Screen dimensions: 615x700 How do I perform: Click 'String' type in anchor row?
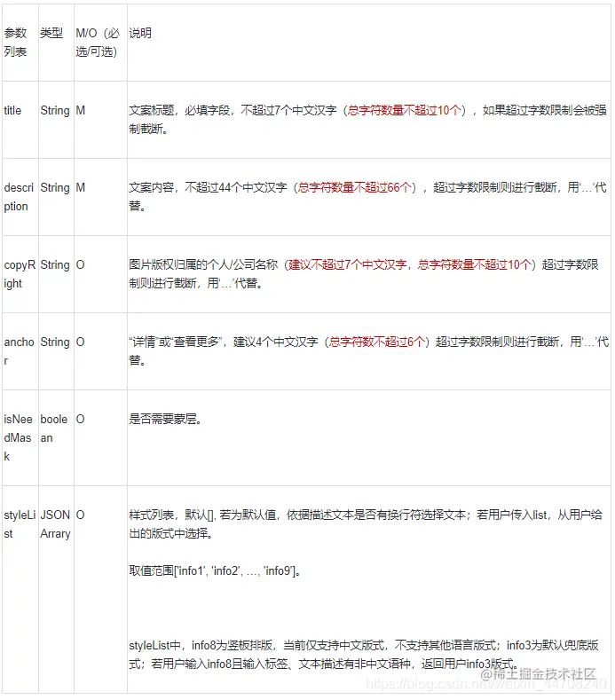tap(55, 342)
